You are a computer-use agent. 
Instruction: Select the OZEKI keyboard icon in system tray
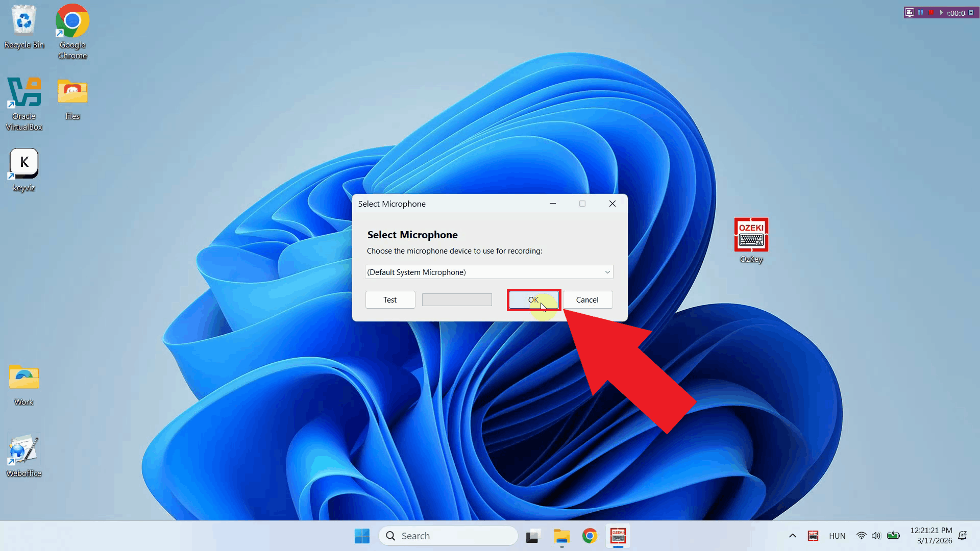tap(813, 536)
